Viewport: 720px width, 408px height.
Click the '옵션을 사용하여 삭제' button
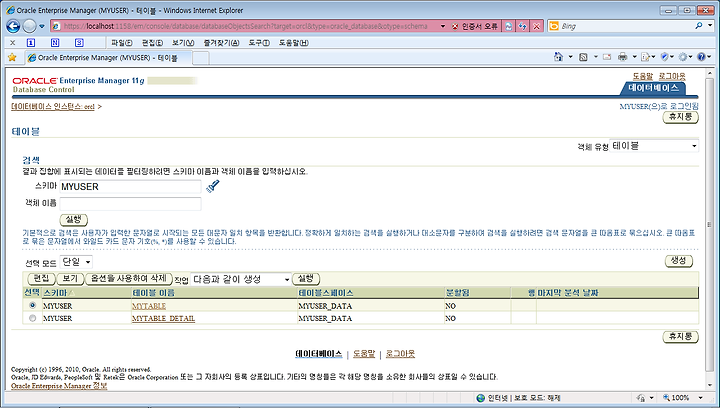129,279
